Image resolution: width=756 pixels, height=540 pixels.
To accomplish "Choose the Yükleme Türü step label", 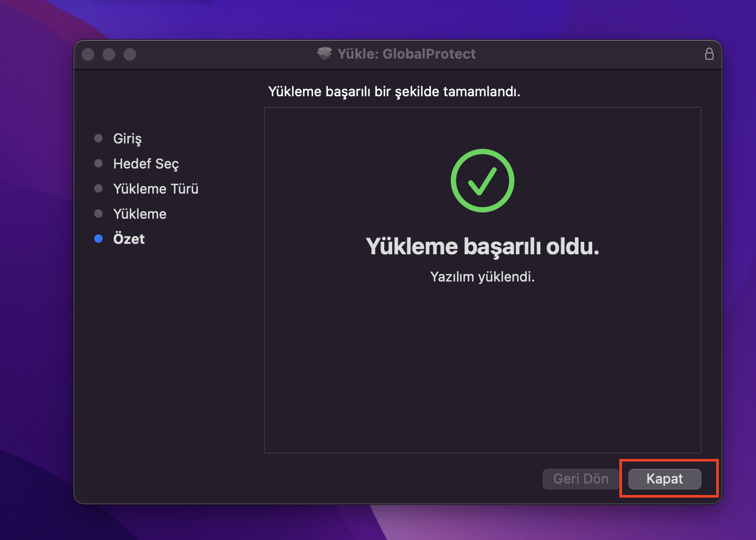I will point(155,189).
